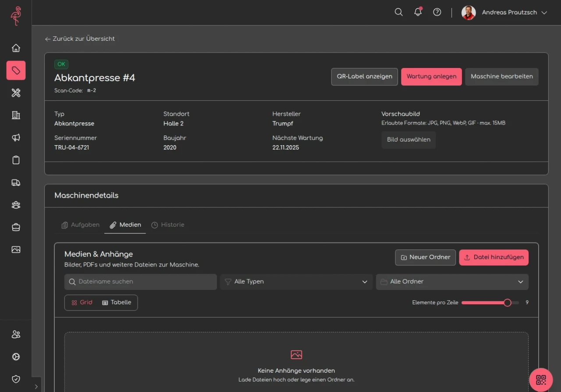This screenshot has width=561, height=392.
Task: Switch the media view to Tabelle
Action: (117, 303)
